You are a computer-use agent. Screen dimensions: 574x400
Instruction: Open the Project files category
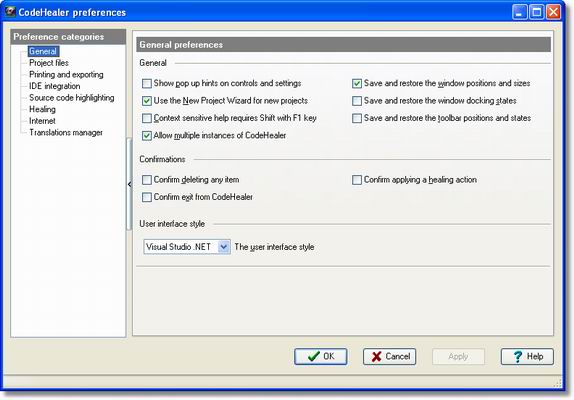(x=49, y=63)
